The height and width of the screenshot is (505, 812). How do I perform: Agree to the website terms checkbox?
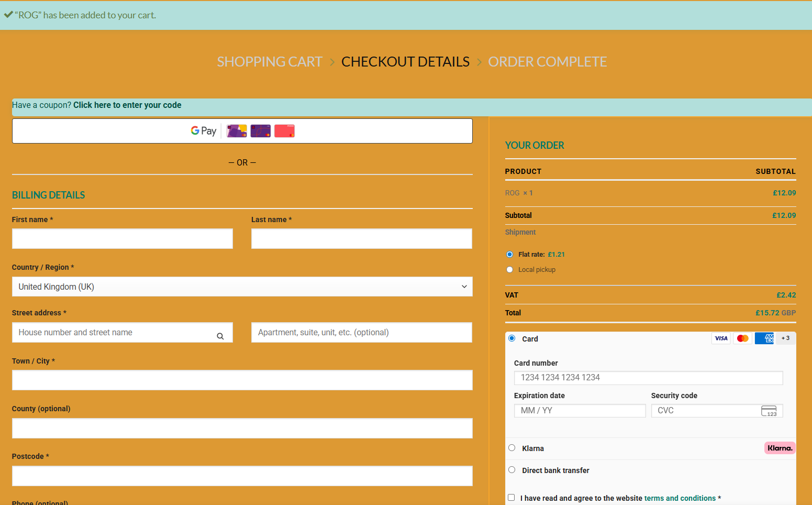click(x=511, y=497)
